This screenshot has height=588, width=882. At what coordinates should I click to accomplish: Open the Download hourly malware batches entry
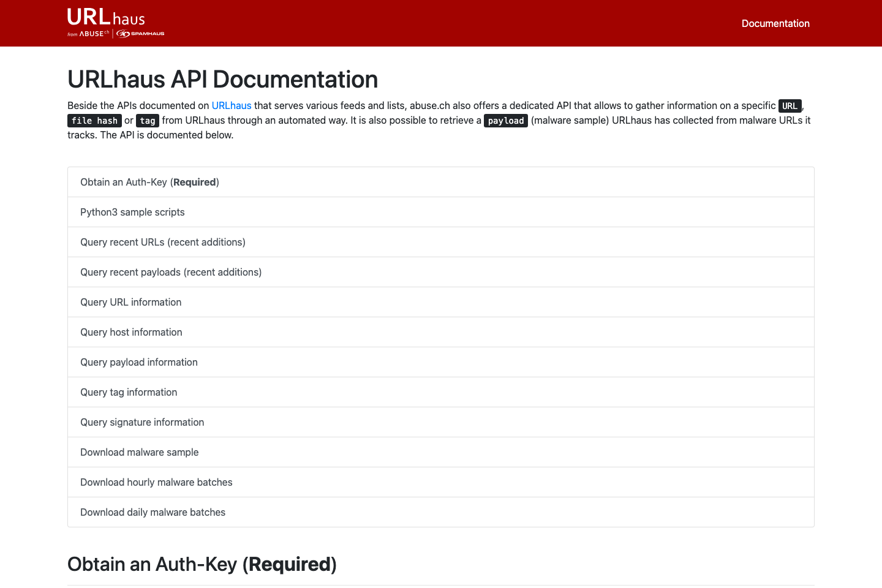point(156,482)
